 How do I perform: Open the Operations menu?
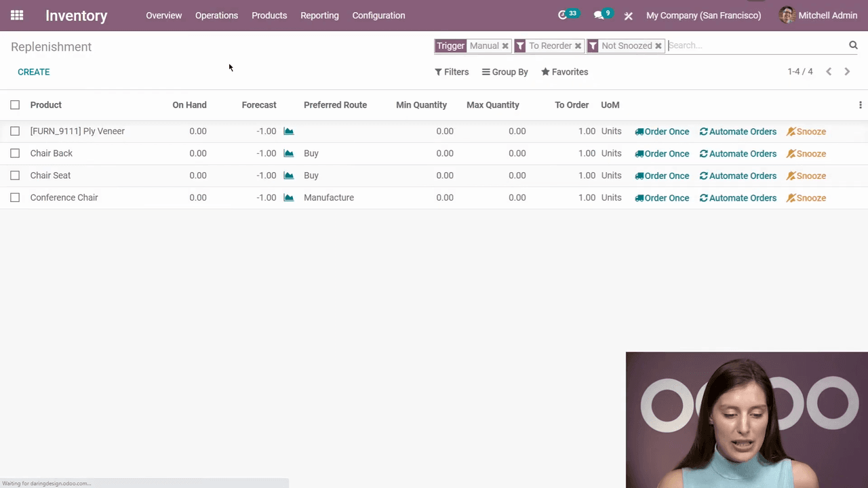coord(216,16)
